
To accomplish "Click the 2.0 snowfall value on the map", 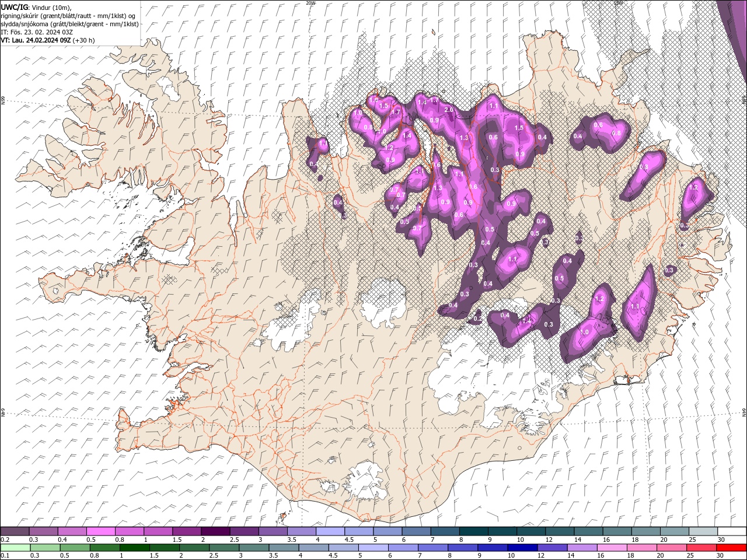I will point(449,110).
